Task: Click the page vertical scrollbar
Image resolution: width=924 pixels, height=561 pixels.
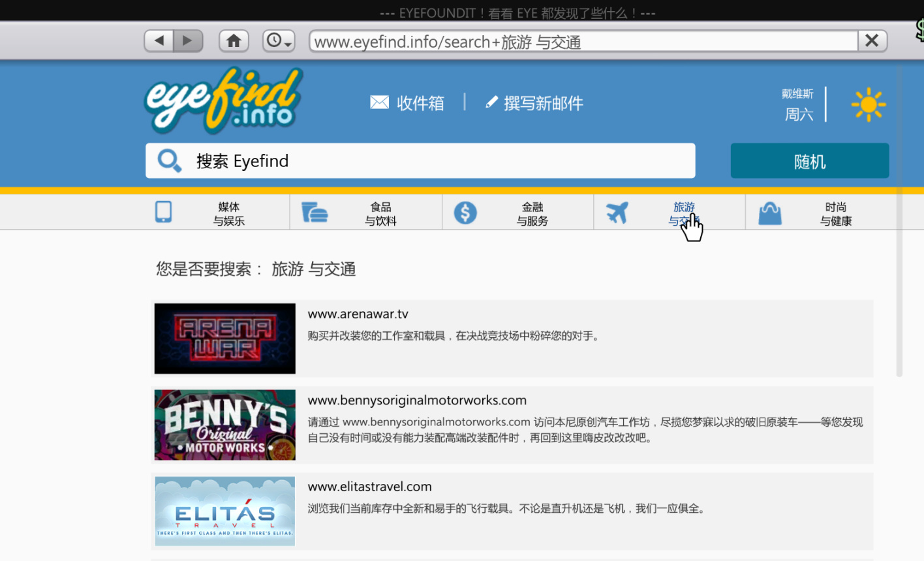Action: pyautogui.click(x=899, y=220)
